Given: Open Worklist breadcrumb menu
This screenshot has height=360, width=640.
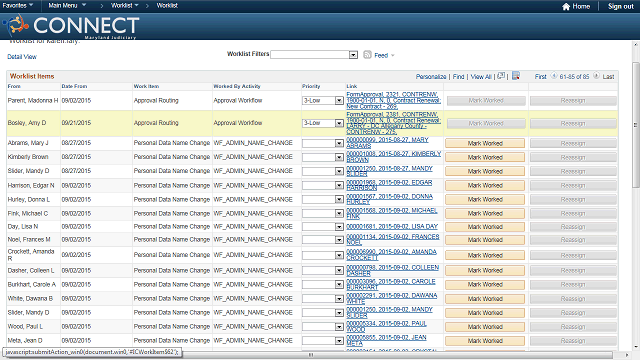Looking at the screenshot, I should (x=124, y=5).
